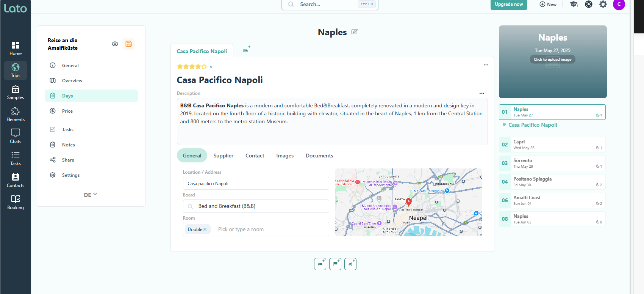The image size is (644, 294).
Task: Add accommodation tab with bed plus icon
Action: (246, 50)
